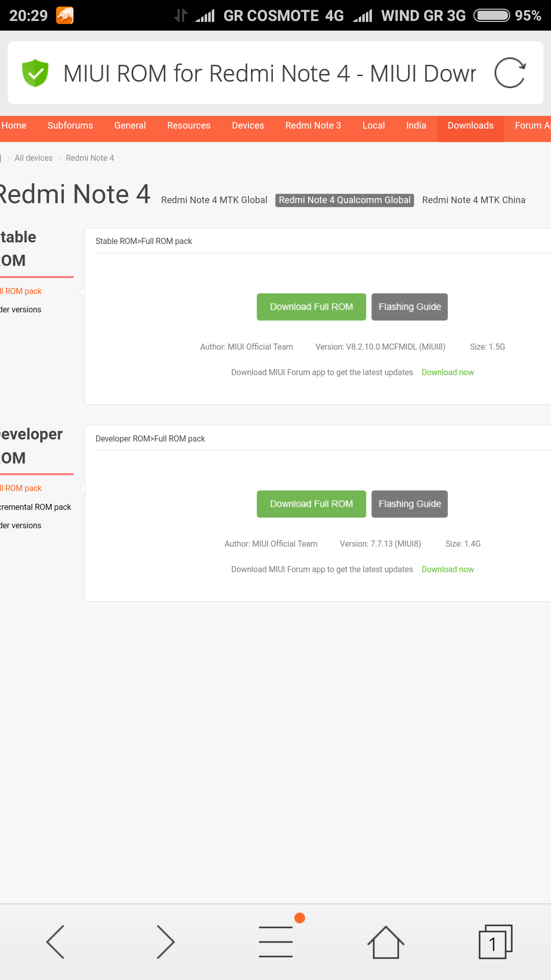Open the browser menu icon
Screen dimensions: 551x980
[x=275, y=942]
